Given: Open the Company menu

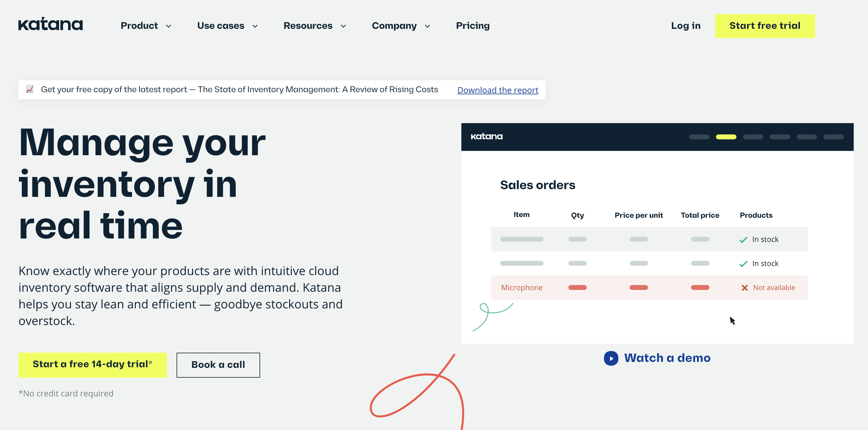Looking at the screenshot, I should [394, 26].
